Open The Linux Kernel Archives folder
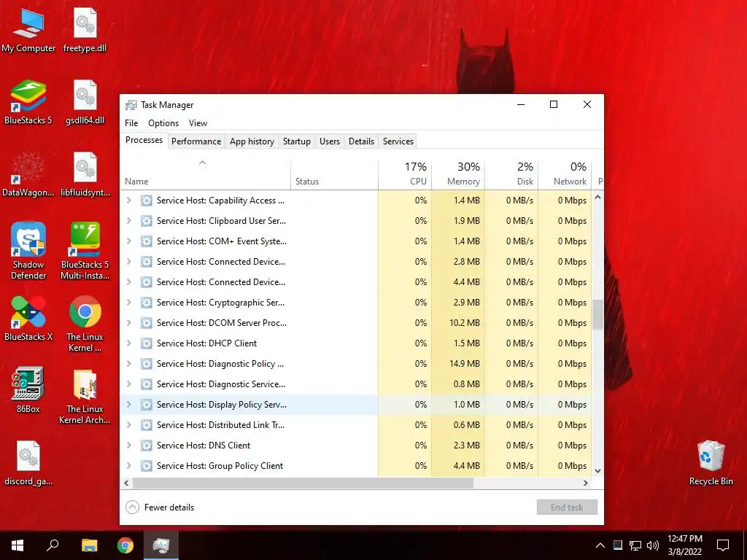The height and width of the screenshot is (560, 747). (x=85, y=396)
